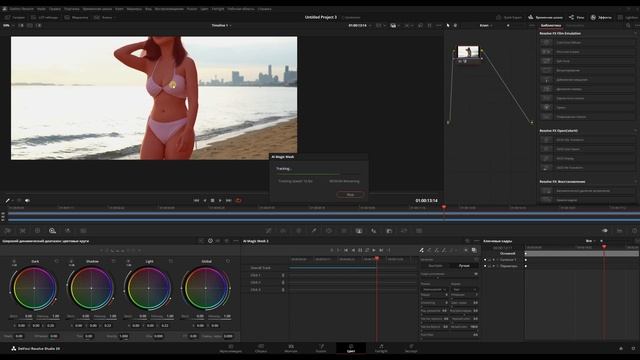This screenshot has height=360, width=640.
Task: Select the Быстрее quality option
Action: (435, 266)
